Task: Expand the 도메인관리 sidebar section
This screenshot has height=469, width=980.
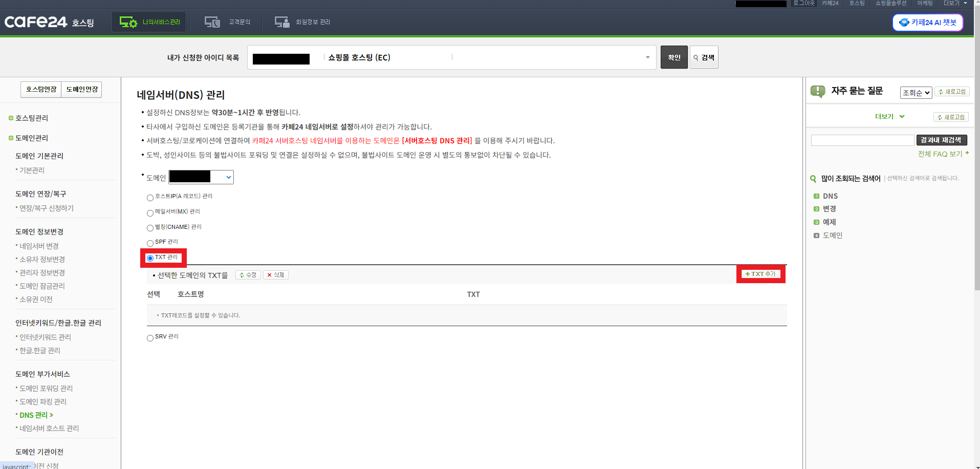Action: click(29, 138)
